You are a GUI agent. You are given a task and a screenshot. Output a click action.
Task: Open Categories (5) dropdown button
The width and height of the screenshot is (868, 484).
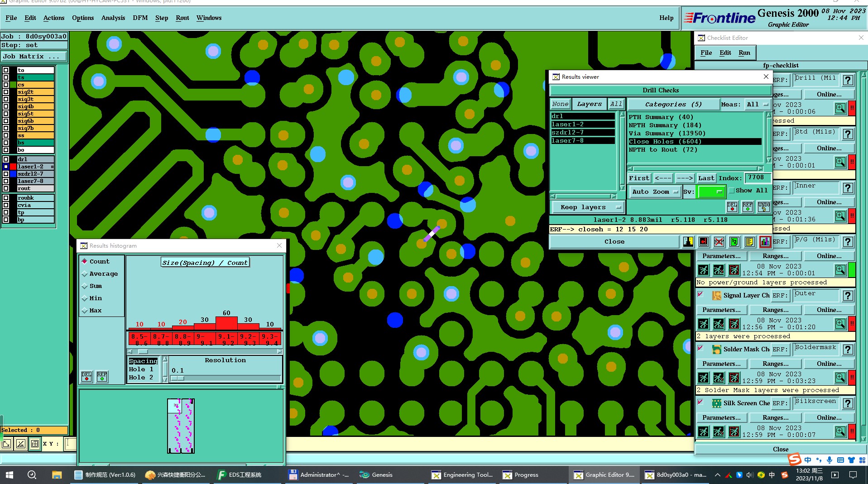pos(673,104)
